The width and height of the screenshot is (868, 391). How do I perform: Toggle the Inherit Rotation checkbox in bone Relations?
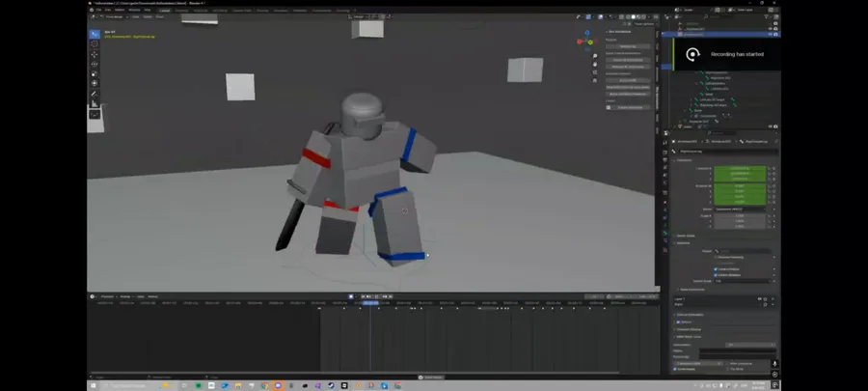[716, 269]
